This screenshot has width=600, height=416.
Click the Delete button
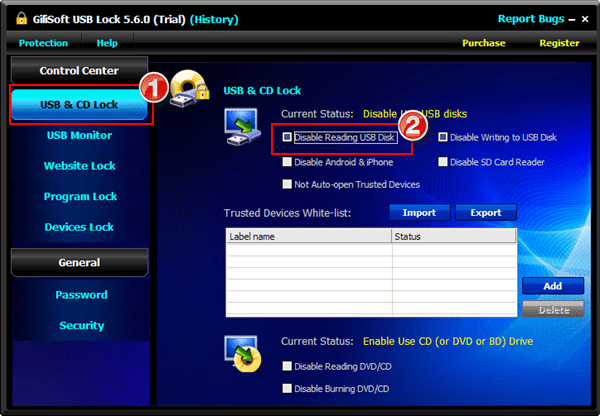(553, 309)
